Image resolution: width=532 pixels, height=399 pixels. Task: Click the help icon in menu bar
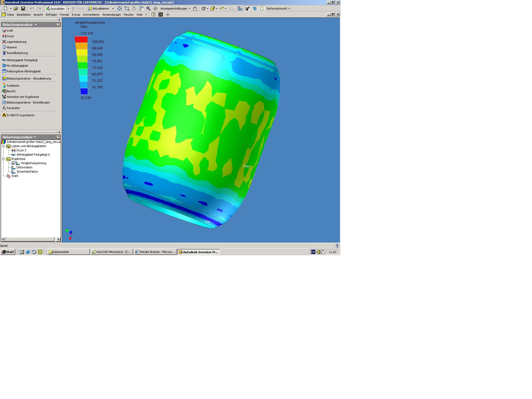pyautogui.click(x=153, y=15)
